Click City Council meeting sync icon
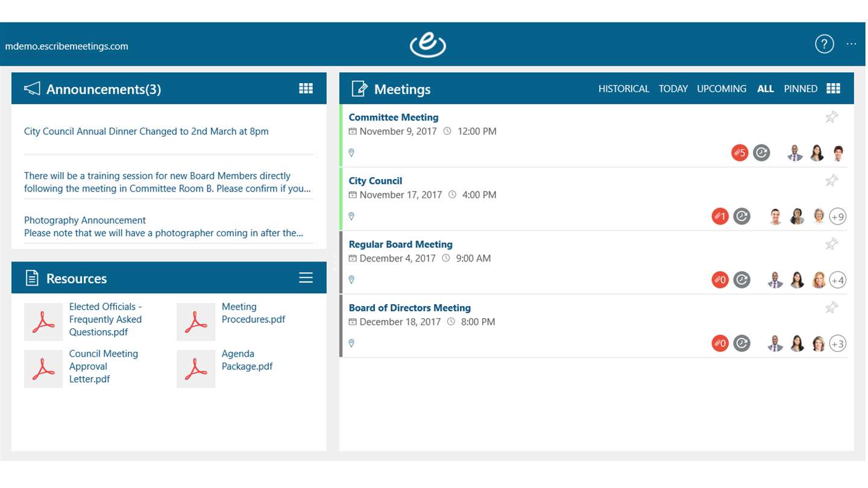This screenshot has height=488, width=868. pos(741,216)
